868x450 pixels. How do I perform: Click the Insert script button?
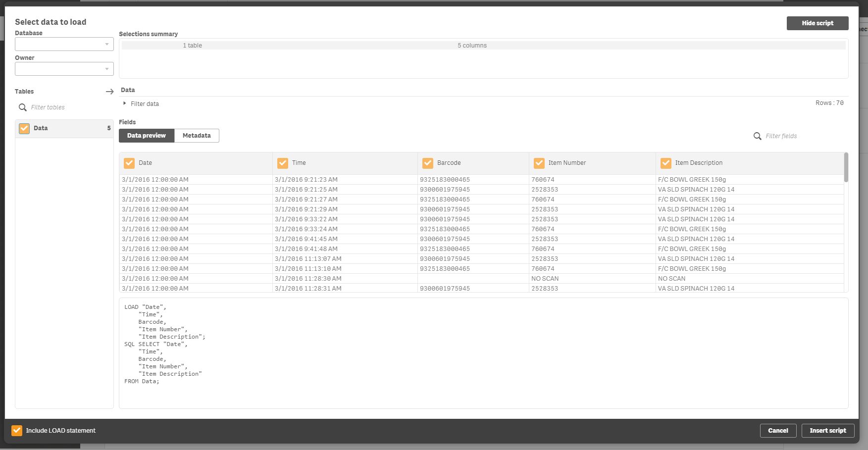point(828,430)
